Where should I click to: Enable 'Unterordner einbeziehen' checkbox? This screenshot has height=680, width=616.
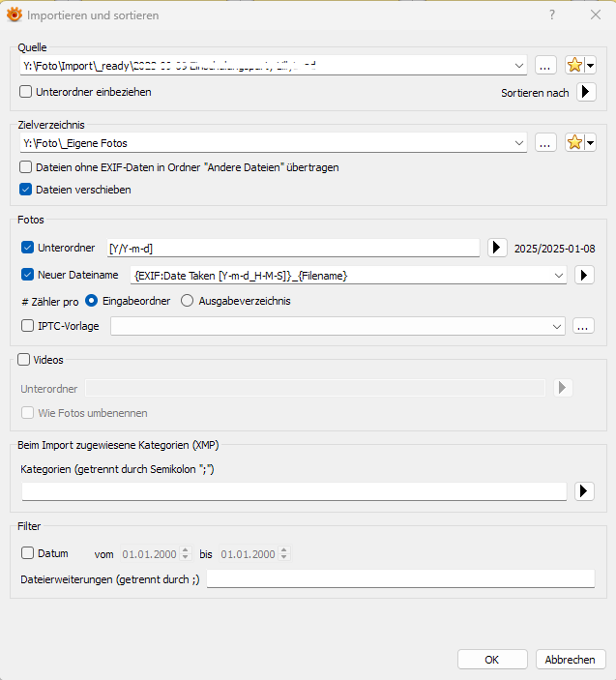(x=26, y=92)
